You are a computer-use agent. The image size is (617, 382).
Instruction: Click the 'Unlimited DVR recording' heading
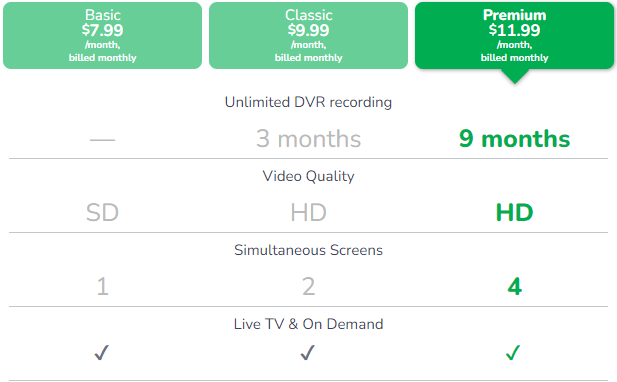pos(308,102)
